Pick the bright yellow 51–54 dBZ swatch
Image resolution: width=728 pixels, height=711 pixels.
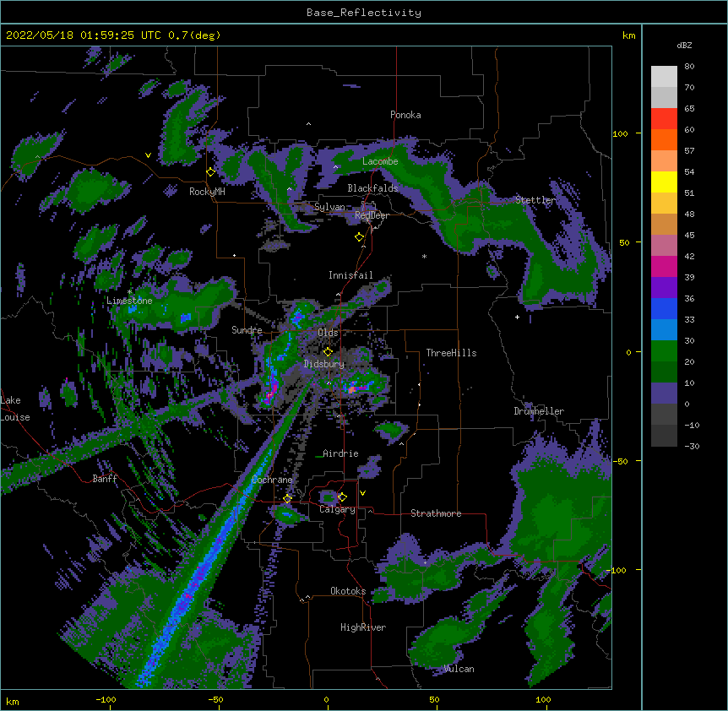pyautogui.click(x=664, y=182)
